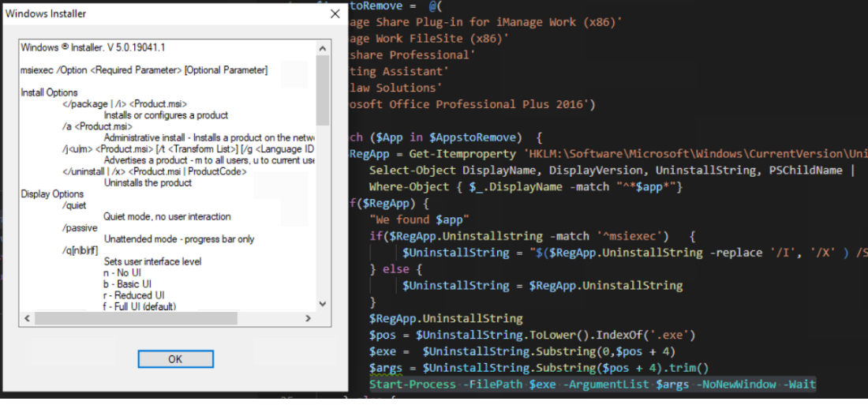The width and height of the screenshot is (868, 405).
Task: Click the '/quiet' option line
Action: [x=75, y=205]
